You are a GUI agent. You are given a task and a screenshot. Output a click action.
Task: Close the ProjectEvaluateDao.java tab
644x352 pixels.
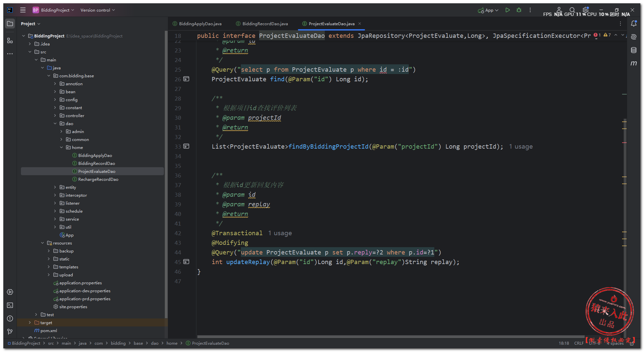[x=360, y=24]
